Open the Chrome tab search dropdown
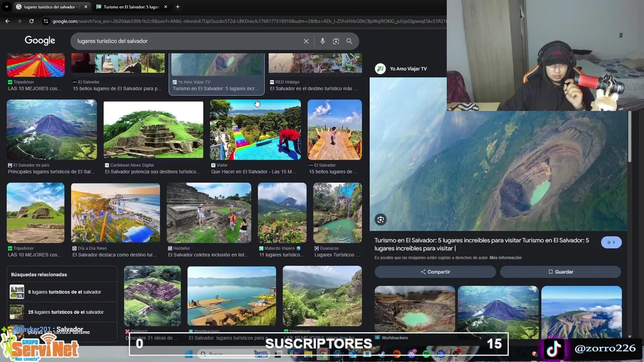The height and width of the screenshot is (362, 644). (x=7, y=7)
